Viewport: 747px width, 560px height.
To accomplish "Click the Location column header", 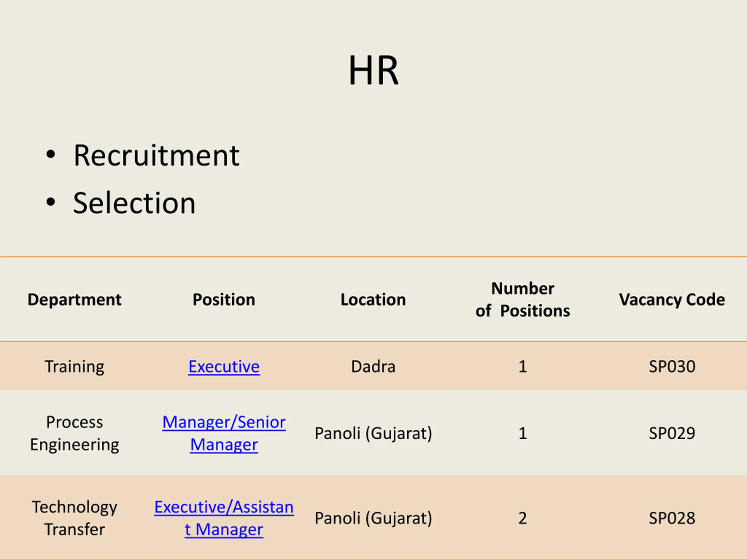I will (373, 300).
